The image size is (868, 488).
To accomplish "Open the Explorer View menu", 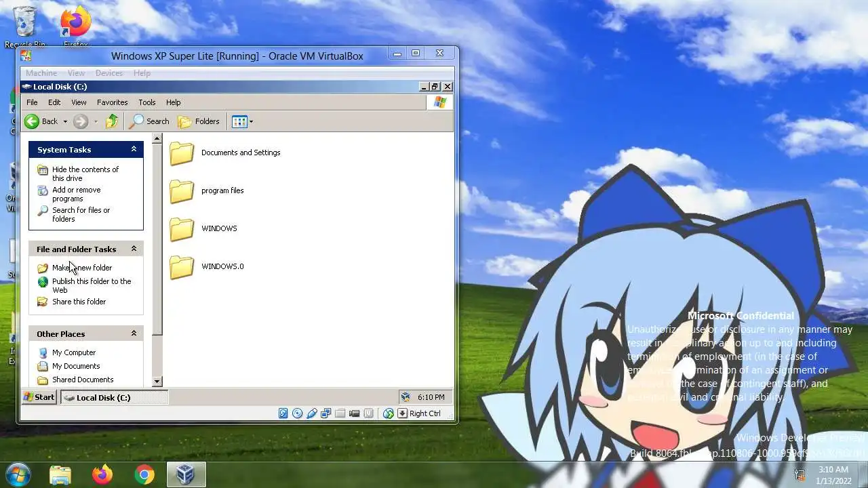I will (79, 102).
